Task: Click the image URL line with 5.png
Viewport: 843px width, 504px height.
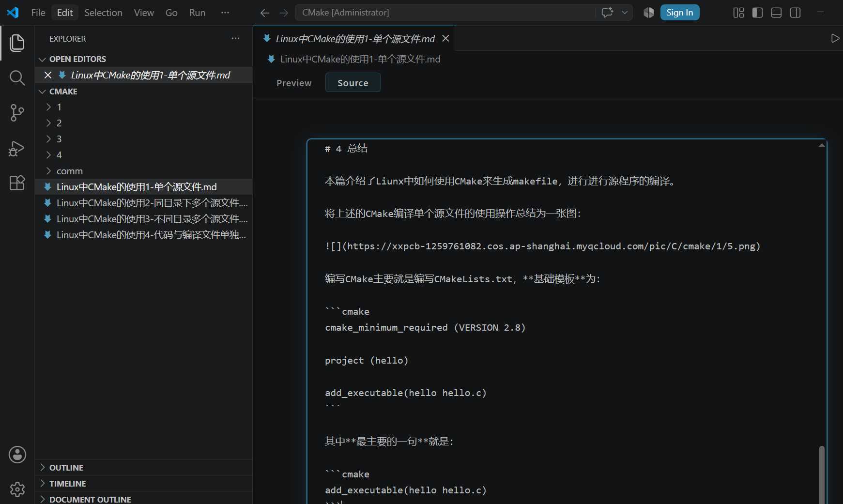Action: tap(542, 246)
